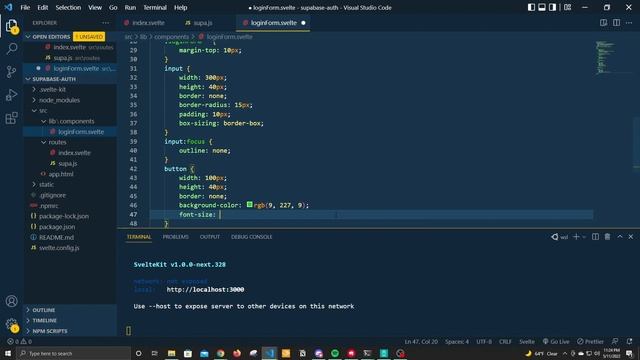Viewport: 640px width, 360px height.
Task: Toggle the bottom panel layout icon
Action: 542,7
